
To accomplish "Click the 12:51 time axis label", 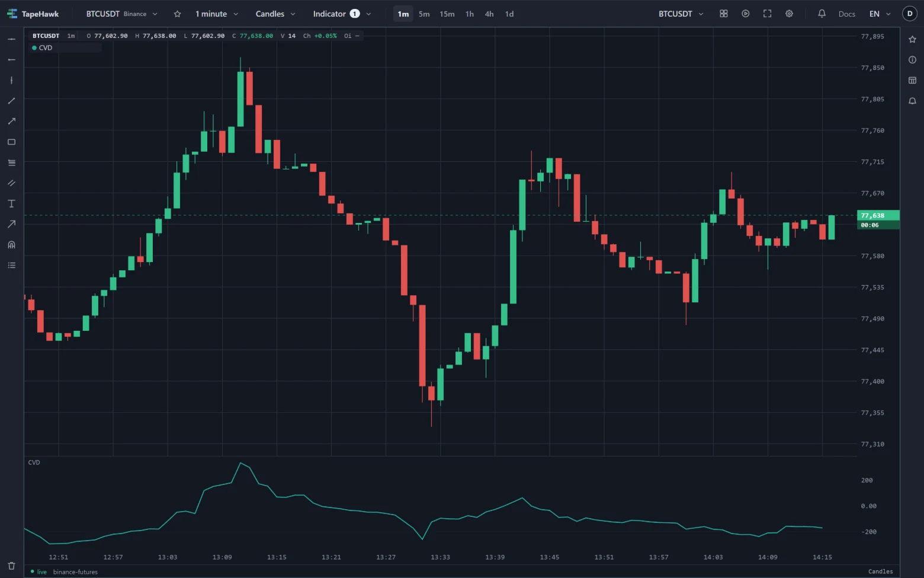I will 58,557.
